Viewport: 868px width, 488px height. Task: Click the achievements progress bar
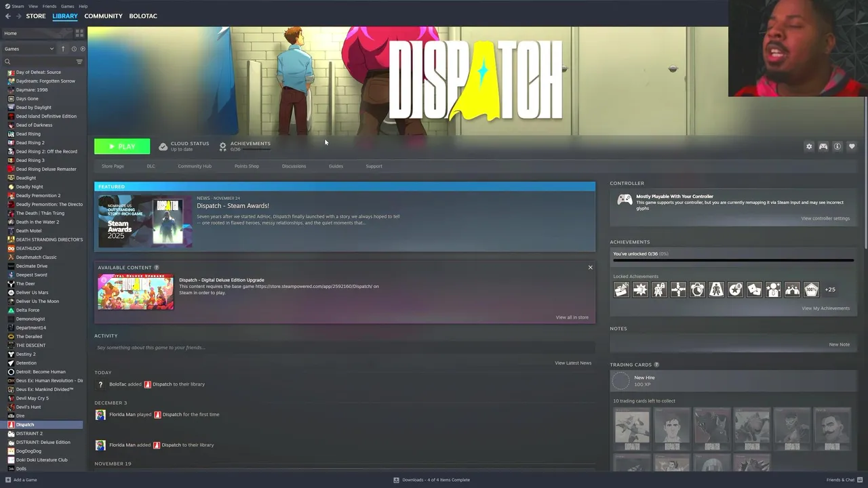(733, 260)
